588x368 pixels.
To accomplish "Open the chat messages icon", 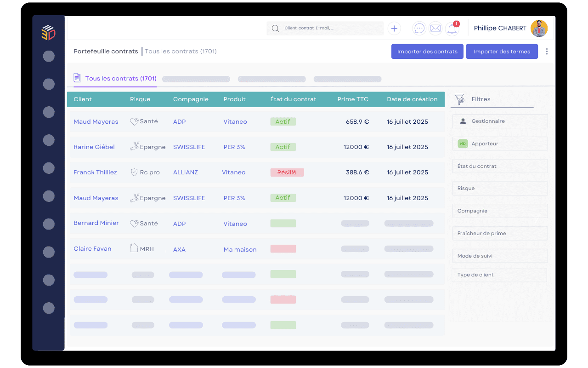I will point(419,29).
